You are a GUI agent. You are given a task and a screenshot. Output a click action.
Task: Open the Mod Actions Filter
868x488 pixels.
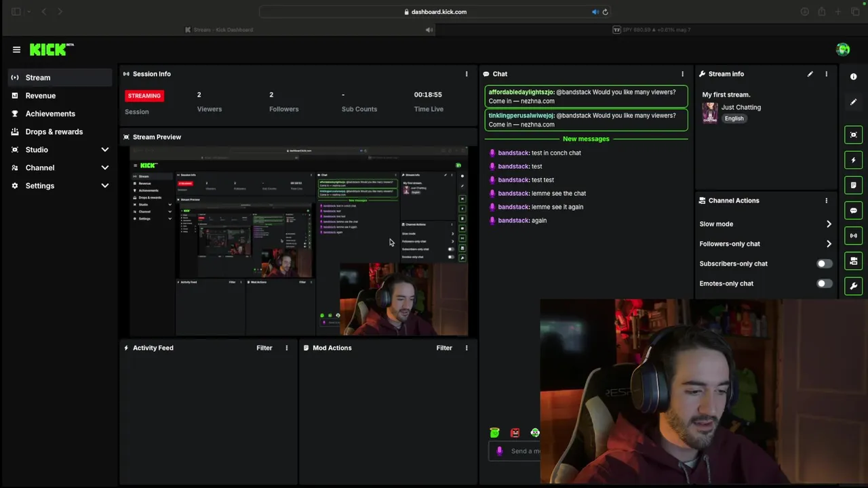click(444, 348)
